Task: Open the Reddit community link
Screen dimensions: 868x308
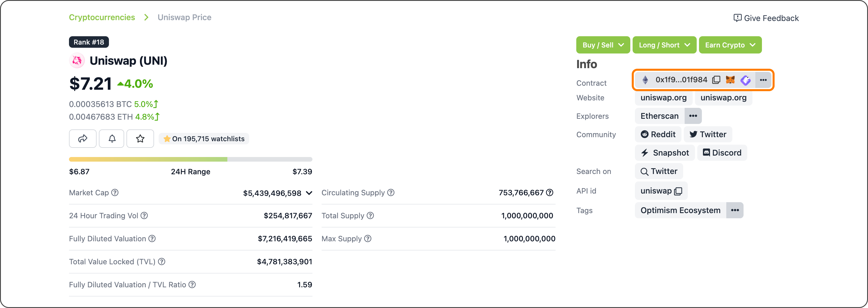Action: [658, 135]
